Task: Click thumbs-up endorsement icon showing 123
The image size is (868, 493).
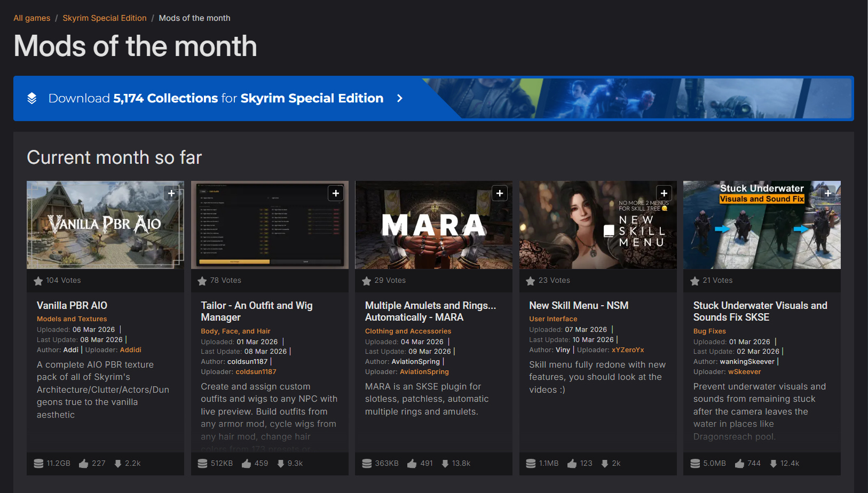Action: [x=572, y=464]
